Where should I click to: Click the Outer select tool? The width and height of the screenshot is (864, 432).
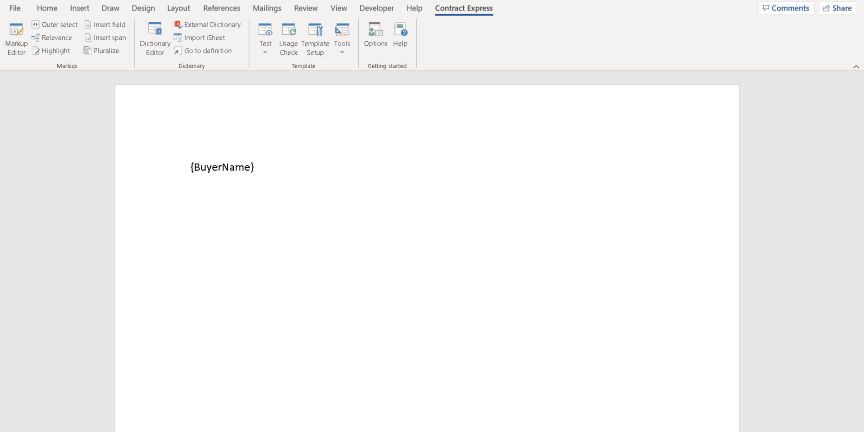click(x=54, y=24)
